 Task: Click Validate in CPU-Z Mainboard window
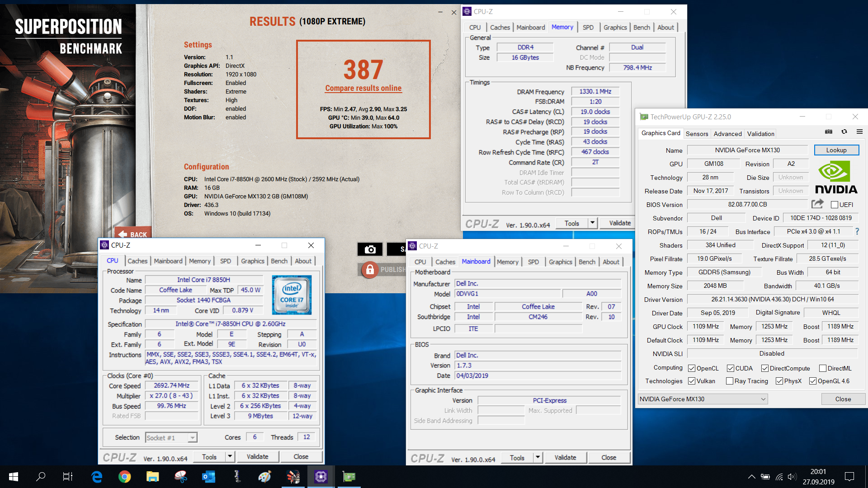click(x=565, y=457)
